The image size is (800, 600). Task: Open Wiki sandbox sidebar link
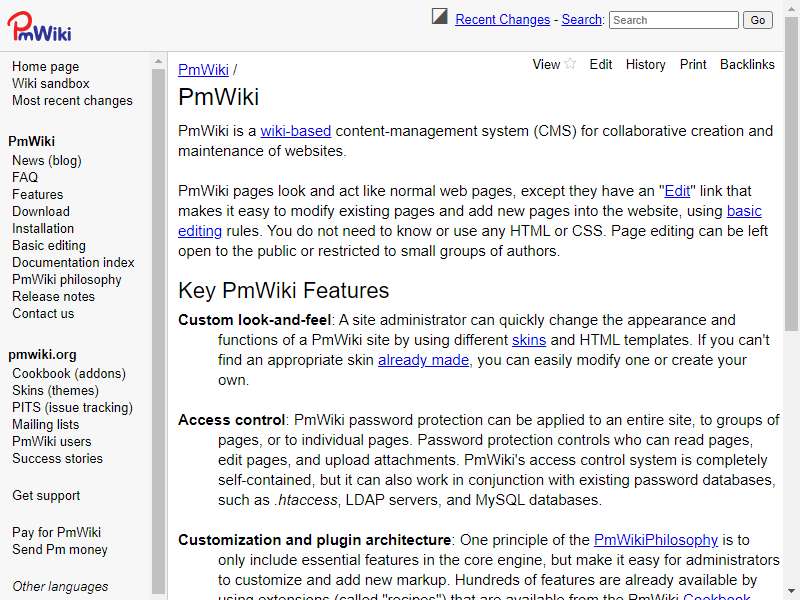pos(51,83)
